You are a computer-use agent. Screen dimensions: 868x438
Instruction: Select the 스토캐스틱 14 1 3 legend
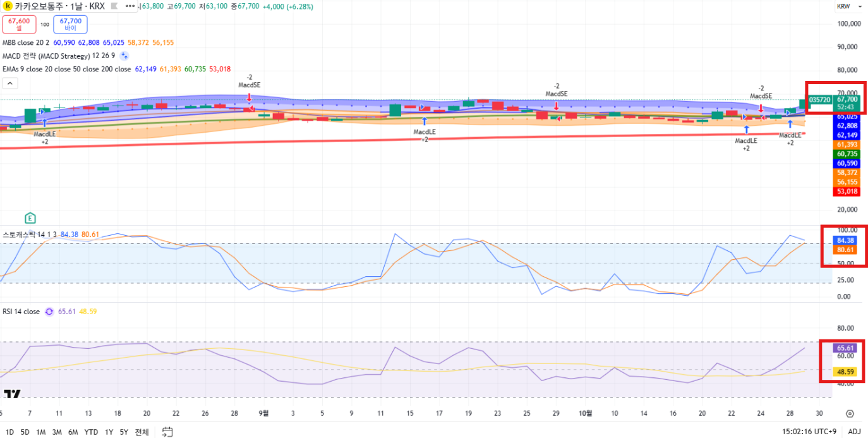(30, 234)
